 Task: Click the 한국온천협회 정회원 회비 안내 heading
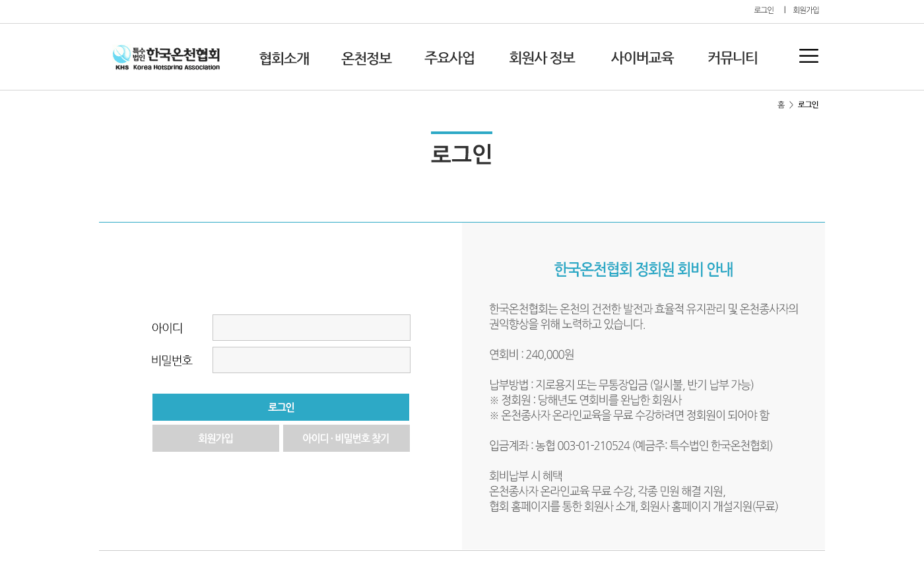click(643, 269)
